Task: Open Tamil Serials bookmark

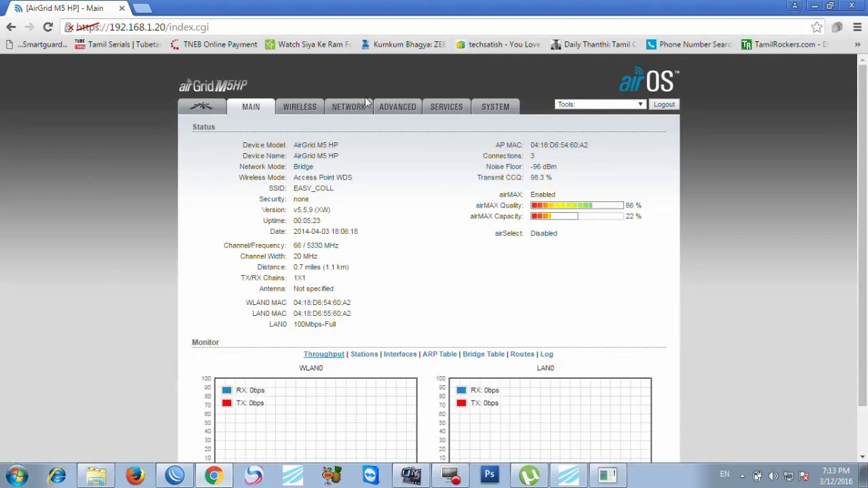Action: pos(117,44)
